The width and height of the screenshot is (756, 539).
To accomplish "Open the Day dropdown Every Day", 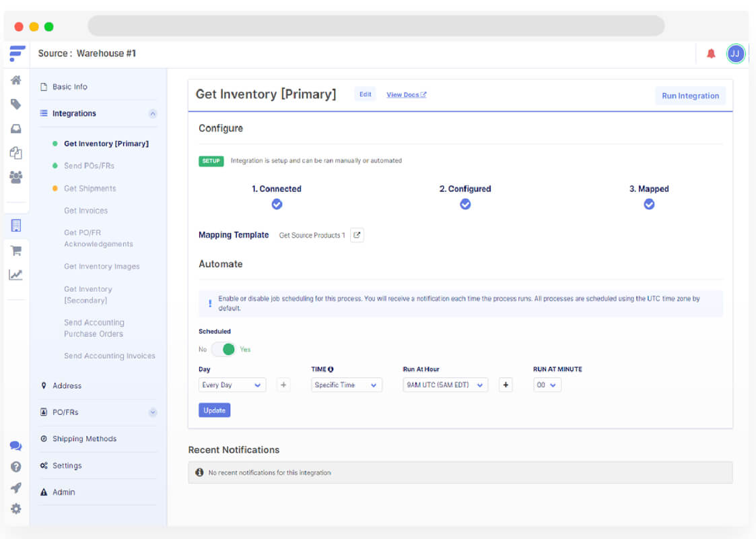I will [x=232, y=385].
